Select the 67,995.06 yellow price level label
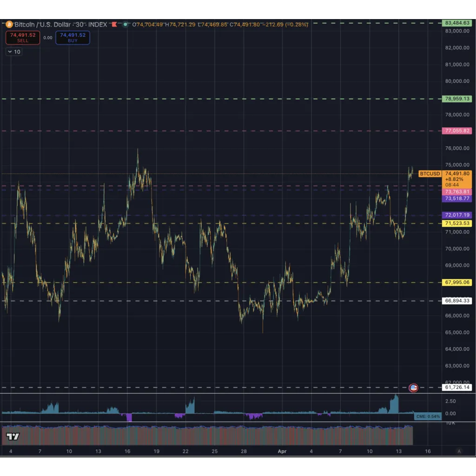This screenshot has width=476, height=476. click(457, 282)
